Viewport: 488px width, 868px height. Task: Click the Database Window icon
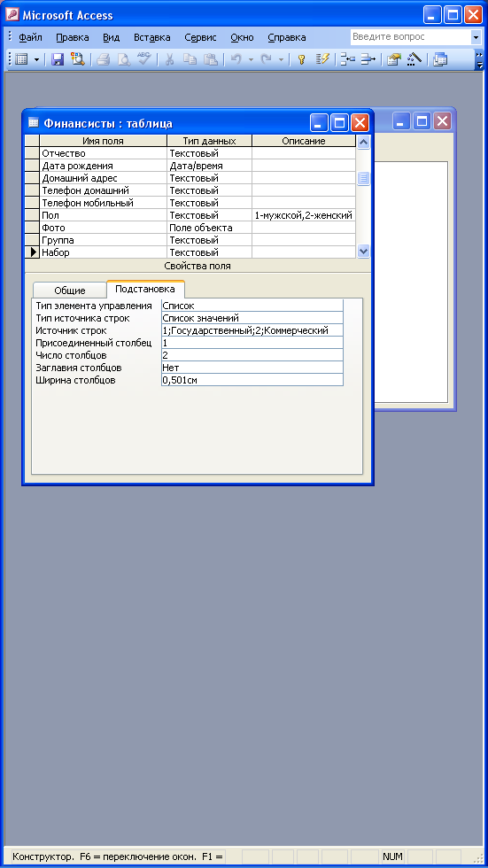pos(440,59)
